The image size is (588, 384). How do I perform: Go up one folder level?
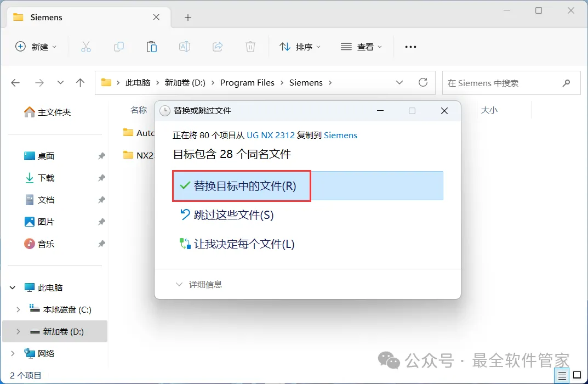point(80,83)
